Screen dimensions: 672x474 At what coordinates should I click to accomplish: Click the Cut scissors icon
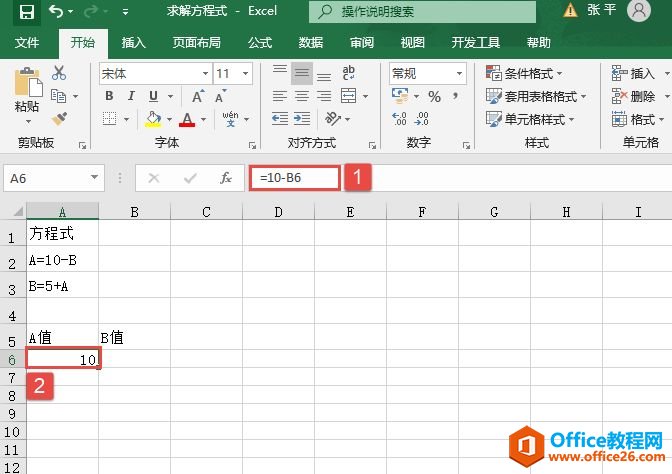(59, 73)
